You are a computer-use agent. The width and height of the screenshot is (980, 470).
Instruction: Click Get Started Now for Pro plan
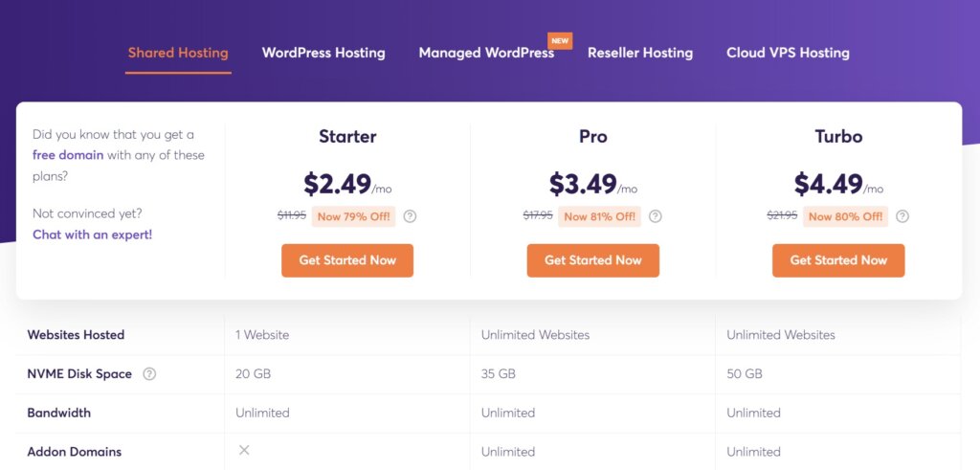tap(593, 260)
